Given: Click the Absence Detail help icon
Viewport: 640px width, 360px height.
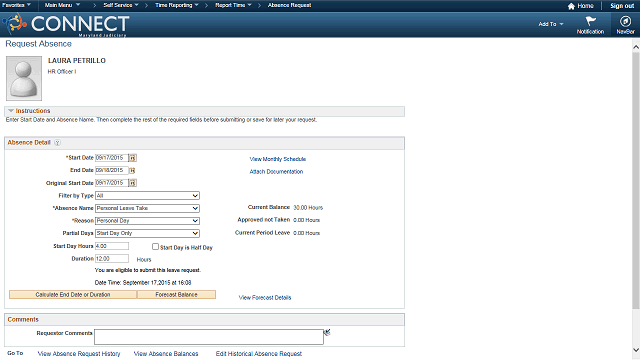Looking at the screenshot, I should [58, 143].
